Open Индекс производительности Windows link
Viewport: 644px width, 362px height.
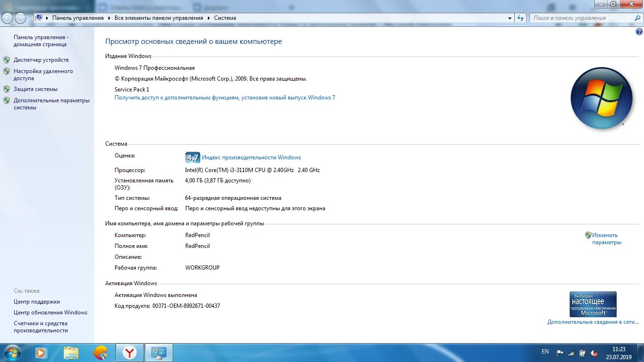(251, 157)
